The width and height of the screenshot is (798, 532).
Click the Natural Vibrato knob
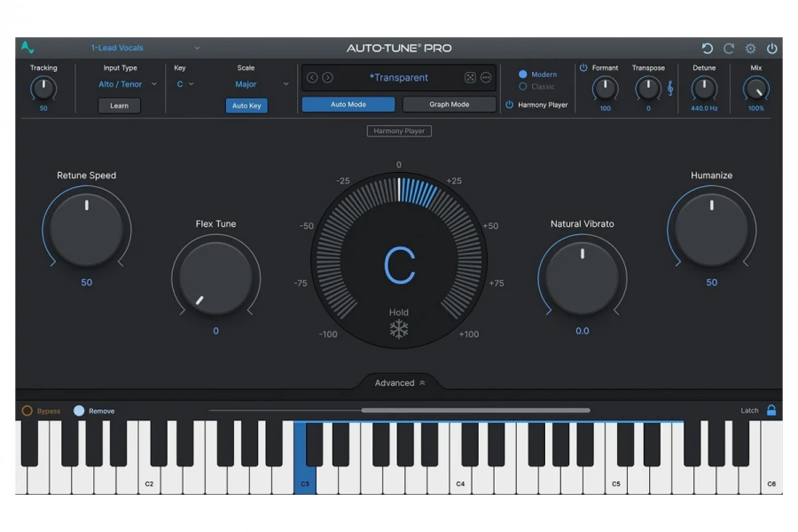[x=583, y=278]
